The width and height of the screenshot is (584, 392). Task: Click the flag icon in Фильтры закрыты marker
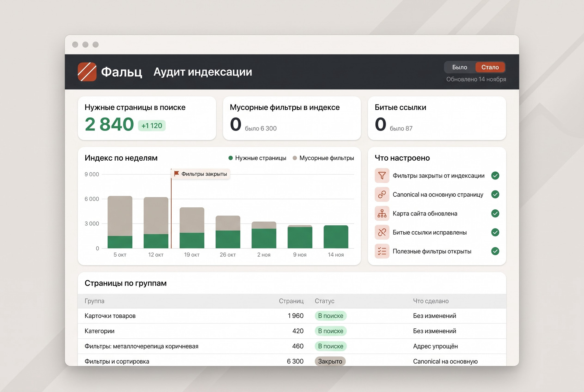176,174
